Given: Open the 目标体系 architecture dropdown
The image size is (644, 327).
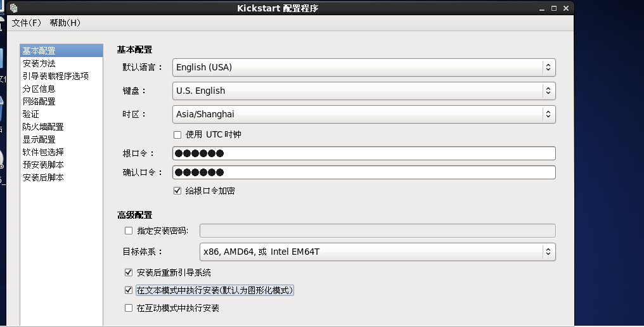Looking at the screenshot, I should click(x=377, y=252).
